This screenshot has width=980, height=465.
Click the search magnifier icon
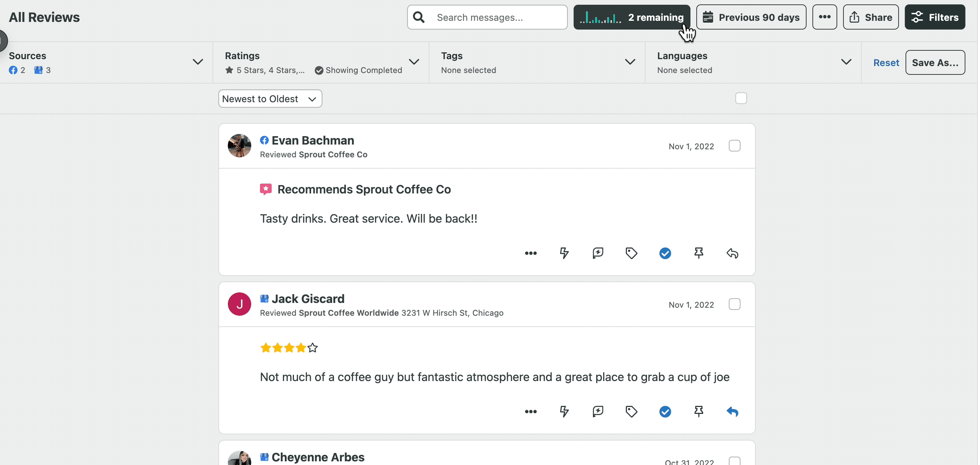click(418, 17)
